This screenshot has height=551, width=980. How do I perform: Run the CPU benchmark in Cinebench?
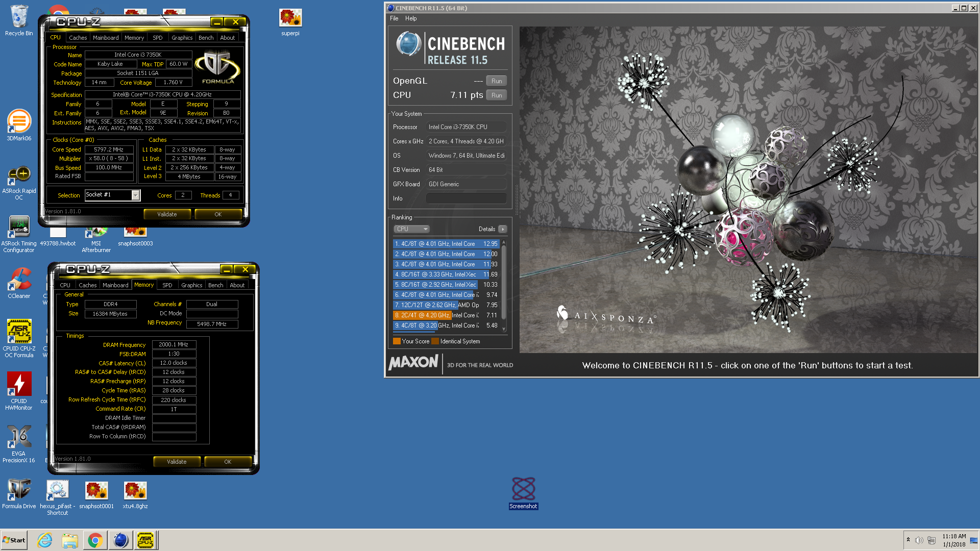click(x=497, y=95)
